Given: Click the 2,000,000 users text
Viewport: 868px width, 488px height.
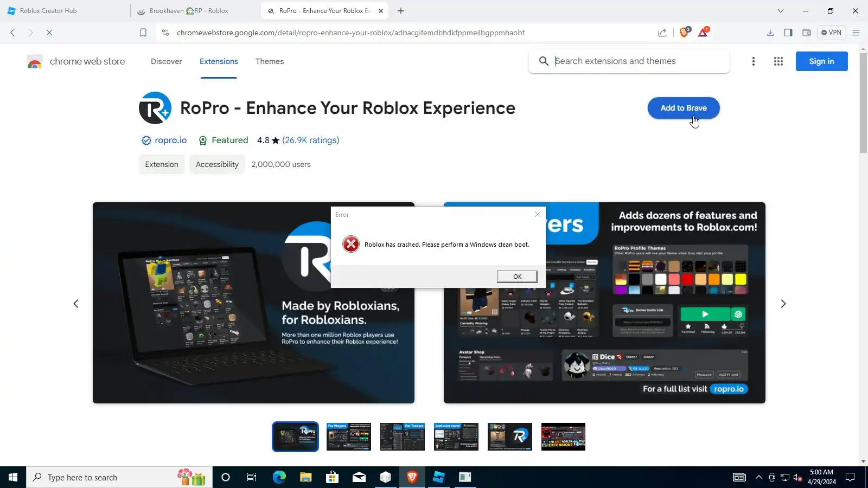Looking at the screenshot, I should pyautogui.click(x=281, y=164).
